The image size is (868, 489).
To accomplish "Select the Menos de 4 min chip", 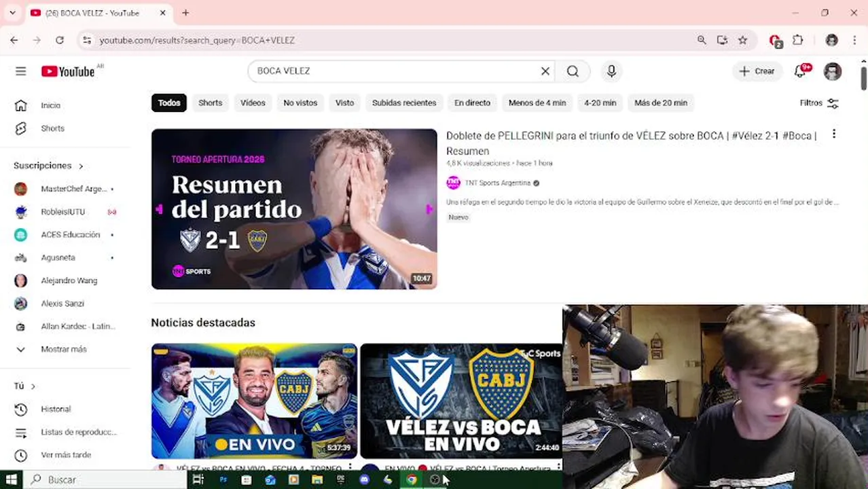I will click(537, 103).
